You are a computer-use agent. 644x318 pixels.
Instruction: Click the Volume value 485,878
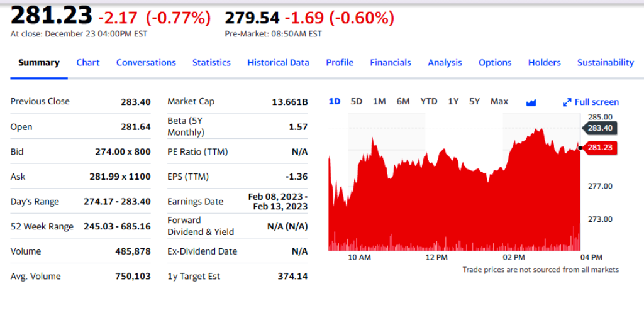[133, 251]
